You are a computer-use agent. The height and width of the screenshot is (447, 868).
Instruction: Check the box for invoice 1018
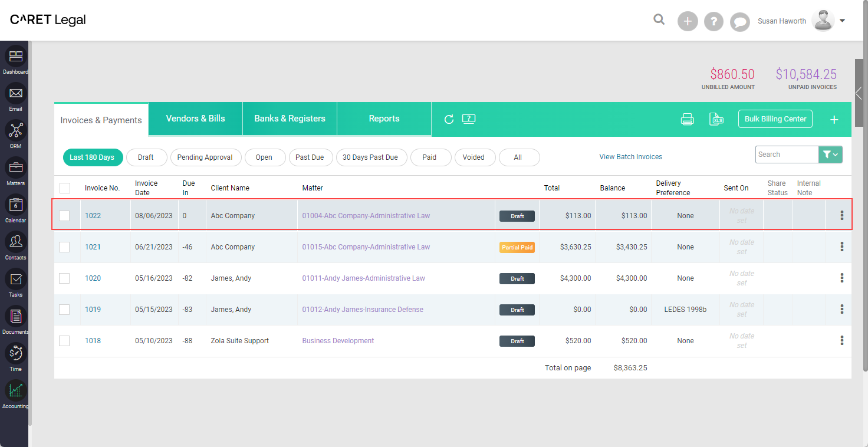[x=64, y=341]
